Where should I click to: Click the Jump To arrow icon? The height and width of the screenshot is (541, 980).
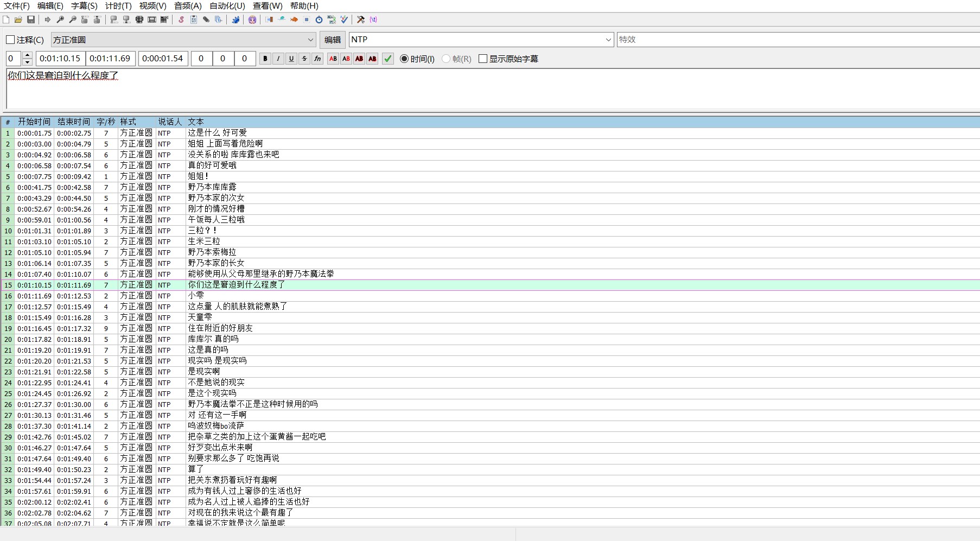(x=48, y=20)
